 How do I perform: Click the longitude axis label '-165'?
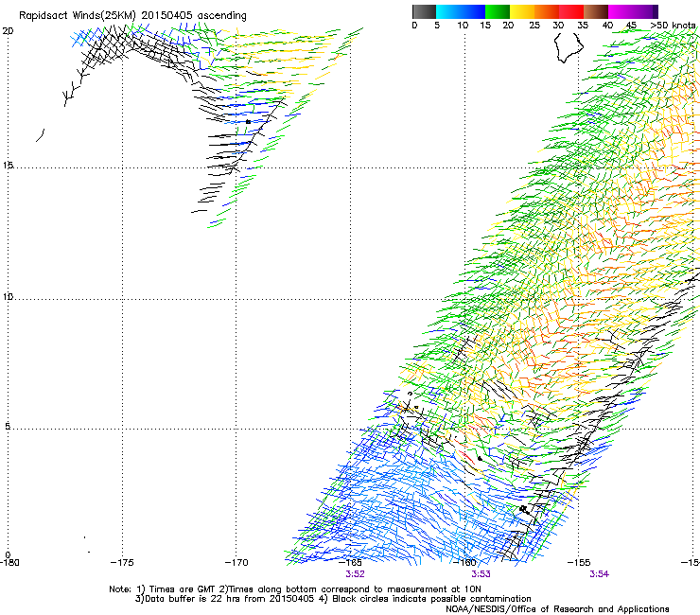[350, 563]
